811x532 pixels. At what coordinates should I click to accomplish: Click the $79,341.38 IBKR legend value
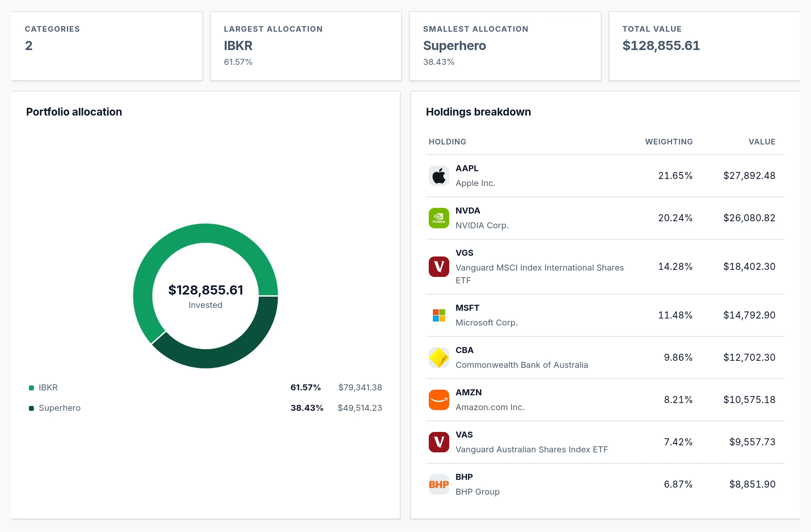click(360, 388)
